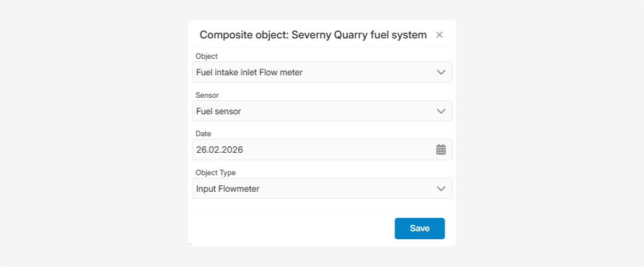Screen dimensions: 644x267
Task: Click the 'Object' field label
Action: click(x=207, y=56)
